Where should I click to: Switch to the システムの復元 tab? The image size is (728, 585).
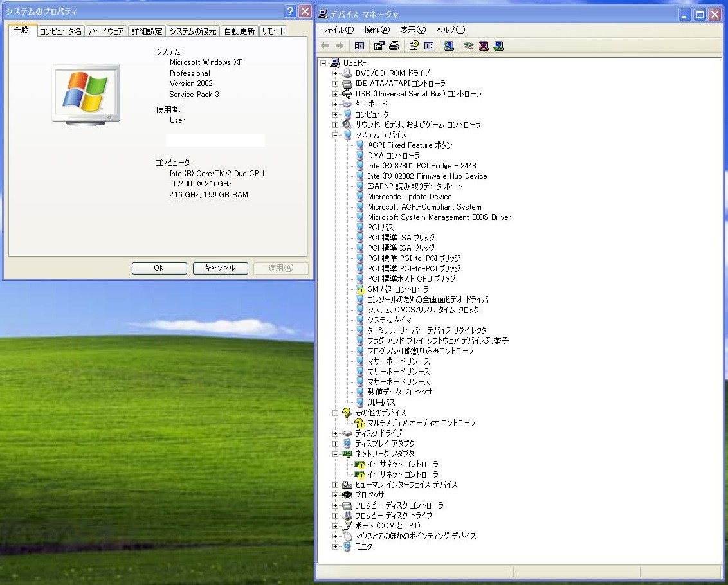click(193, 31)
